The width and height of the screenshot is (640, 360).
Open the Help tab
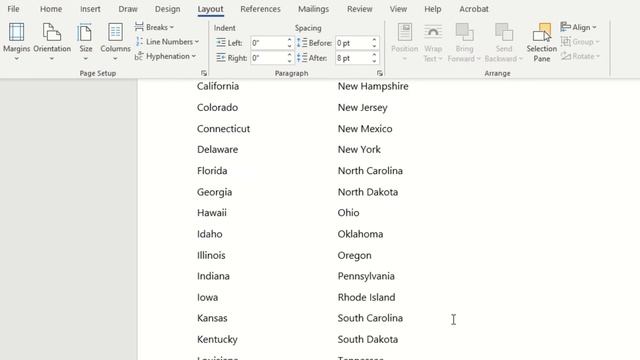(433, 9)
